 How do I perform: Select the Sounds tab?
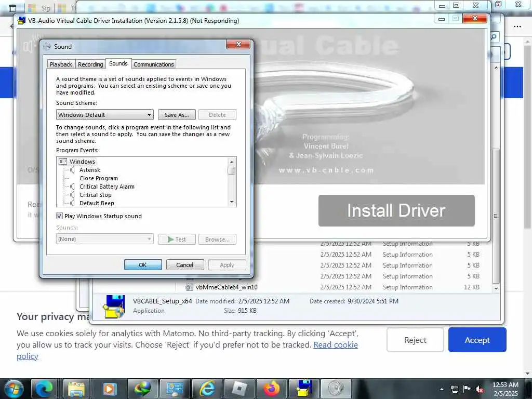tap(118, 63)
